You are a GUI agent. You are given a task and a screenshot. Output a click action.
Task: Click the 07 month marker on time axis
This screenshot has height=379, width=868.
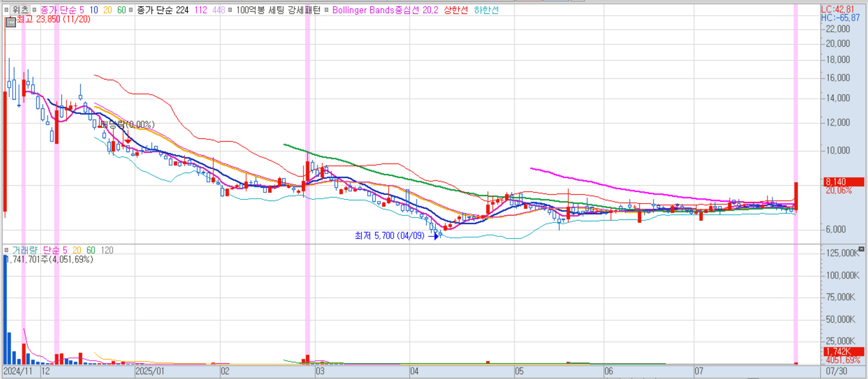(698, 371)
